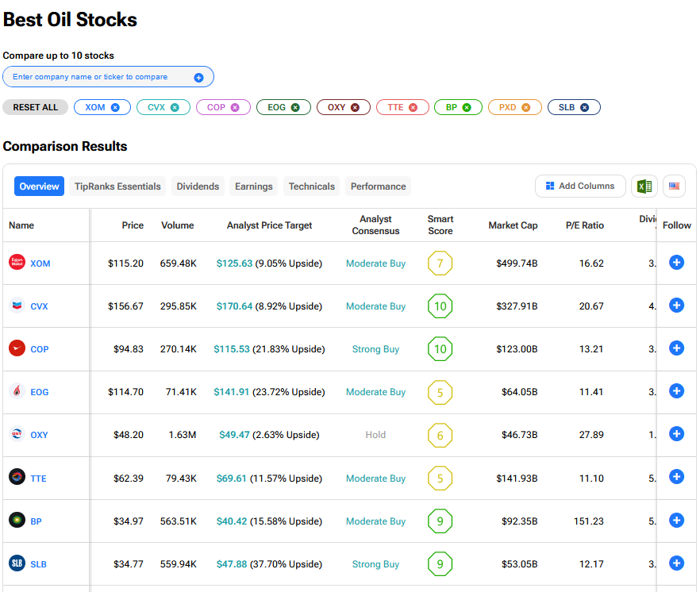Follow COP with the plus button
This screenshot has width=700, height=592.
click(676, 348)
